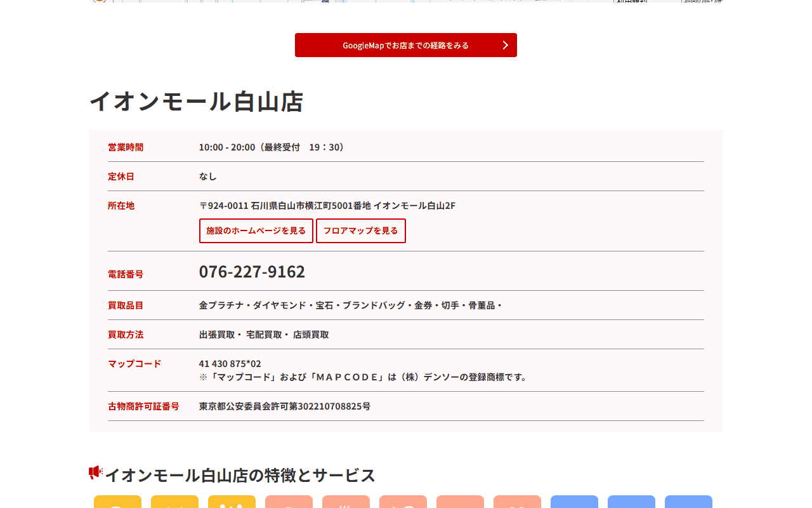Viewport: 812px width, 508px height.
Task: Click the hours text 10:00 - 20:00
Action: [x=227, y=147]
